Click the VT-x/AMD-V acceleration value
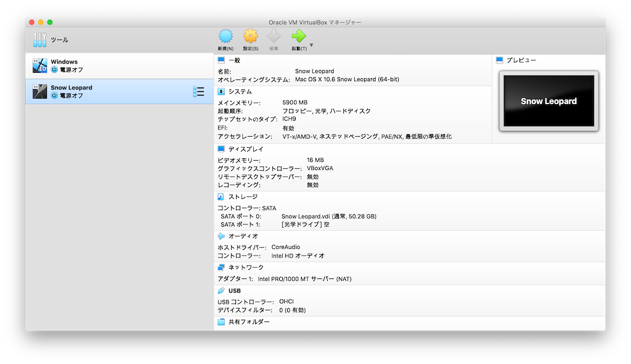This screenshot has width=631, height=364. click(367, 137)
